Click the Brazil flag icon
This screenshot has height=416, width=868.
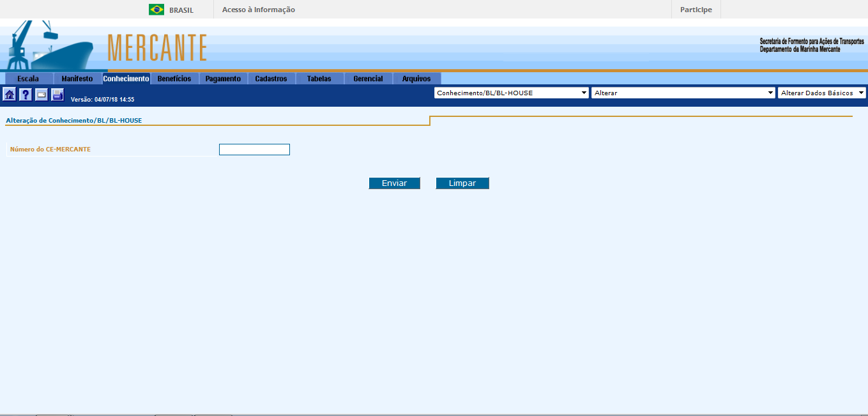pyautogui.click(x=156, y=10)
